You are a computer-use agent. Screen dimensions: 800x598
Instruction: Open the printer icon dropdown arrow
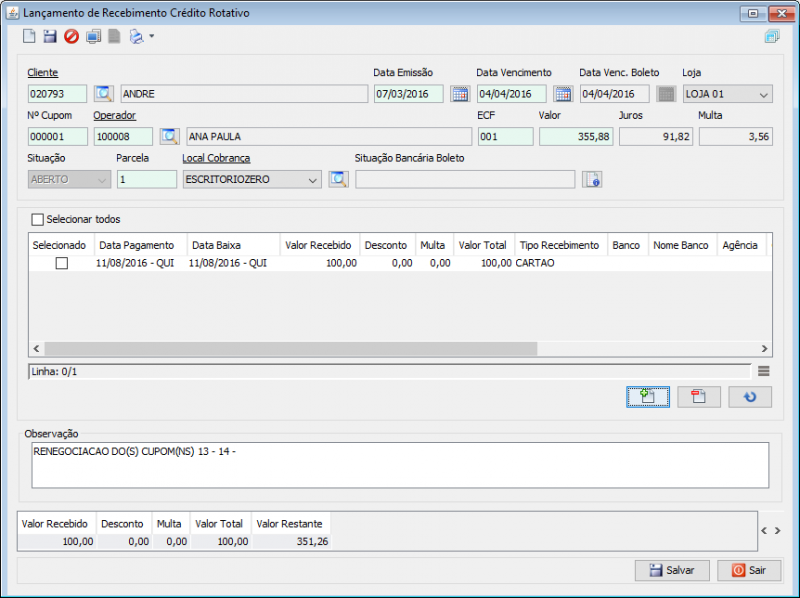[152, 36]
